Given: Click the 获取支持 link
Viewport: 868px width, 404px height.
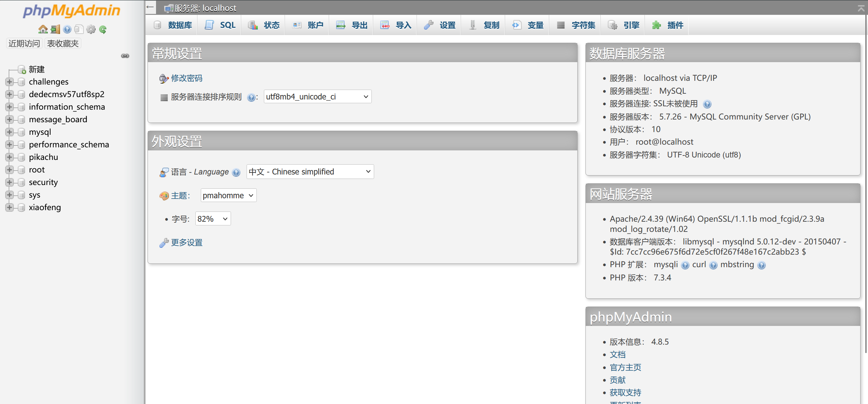Looking at the screenshot, I should [625, 393].
